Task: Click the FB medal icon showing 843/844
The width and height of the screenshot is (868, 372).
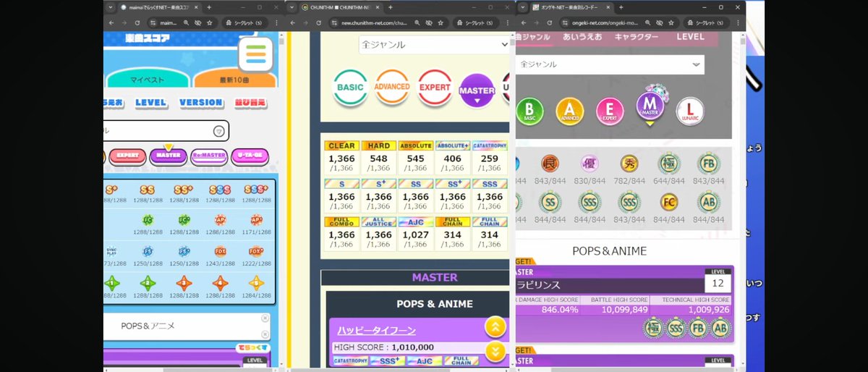Action: pos(709,164)
